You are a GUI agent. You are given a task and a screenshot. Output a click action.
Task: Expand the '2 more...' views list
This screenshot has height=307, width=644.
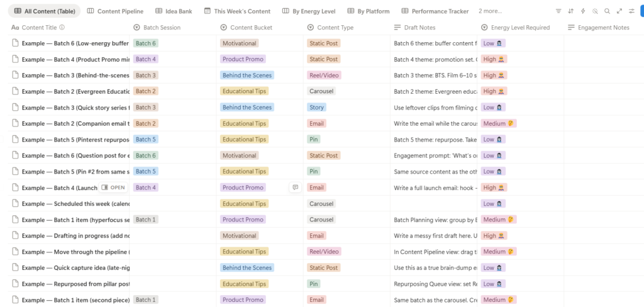click(490, 11)
